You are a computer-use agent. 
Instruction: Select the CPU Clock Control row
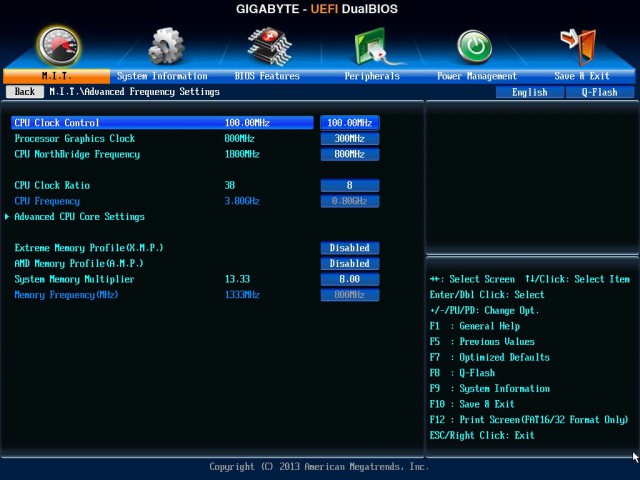point(162,123)
